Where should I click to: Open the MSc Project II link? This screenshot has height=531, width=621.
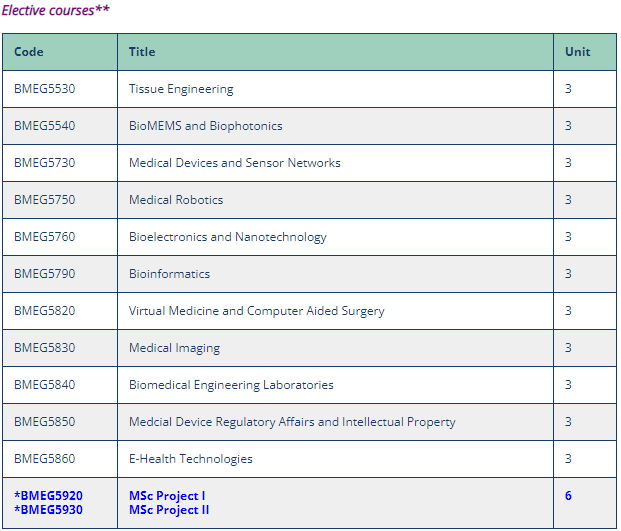pyautogui.click(x=169, y=510)
